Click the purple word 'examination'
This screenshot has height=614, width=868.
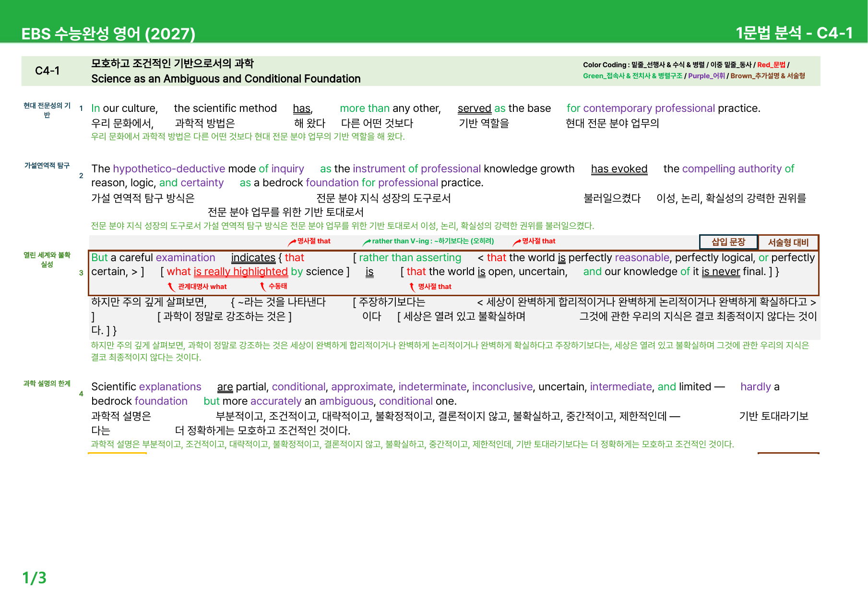[x=186, y=258]
